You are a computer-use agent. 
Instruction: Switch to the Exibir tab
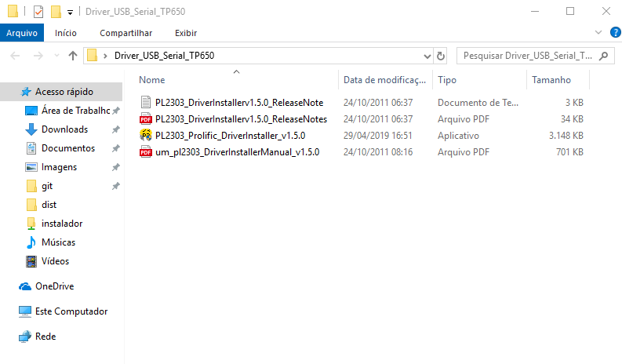coord(186,33)
